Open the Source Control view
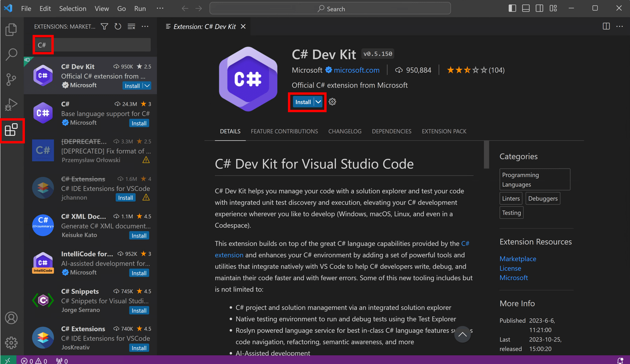 [12, 79]
